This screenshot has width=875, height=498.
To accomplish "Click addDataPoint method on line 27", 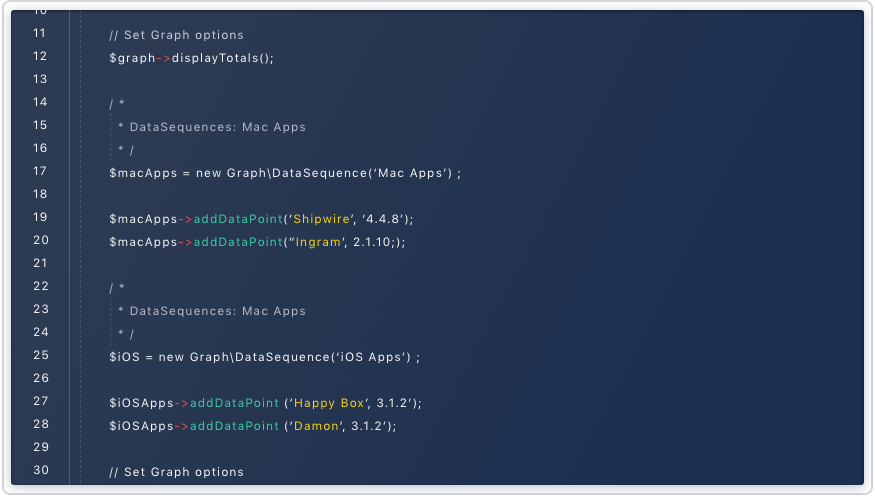I will pos(234,403).
